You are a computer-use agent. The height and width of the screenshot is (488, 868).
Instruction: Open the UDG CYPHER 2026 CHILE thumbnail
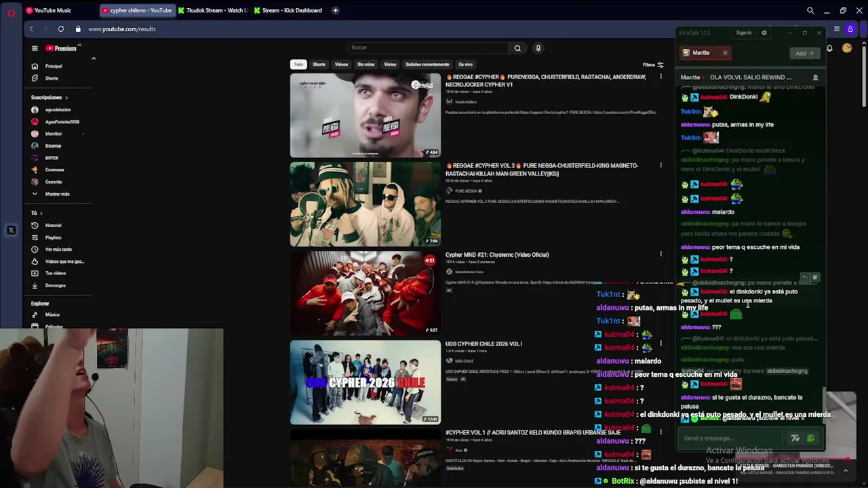coord(366,383)
